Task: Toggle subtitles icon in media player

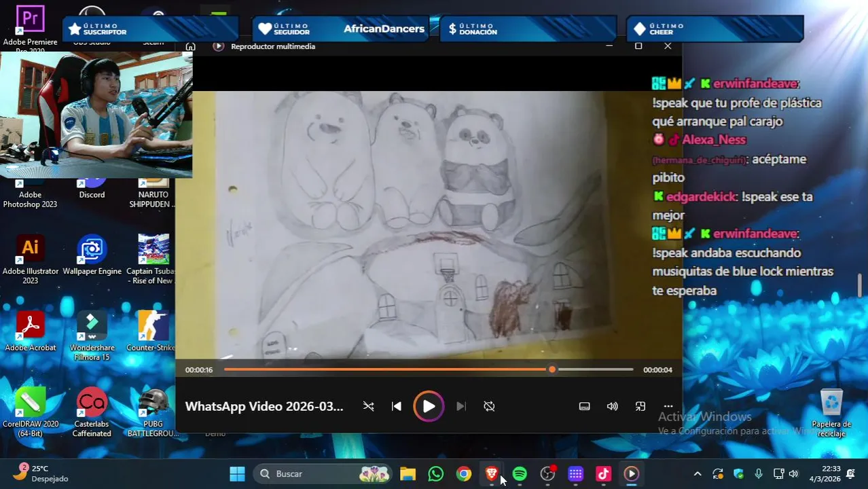Action: click(584, 406)
